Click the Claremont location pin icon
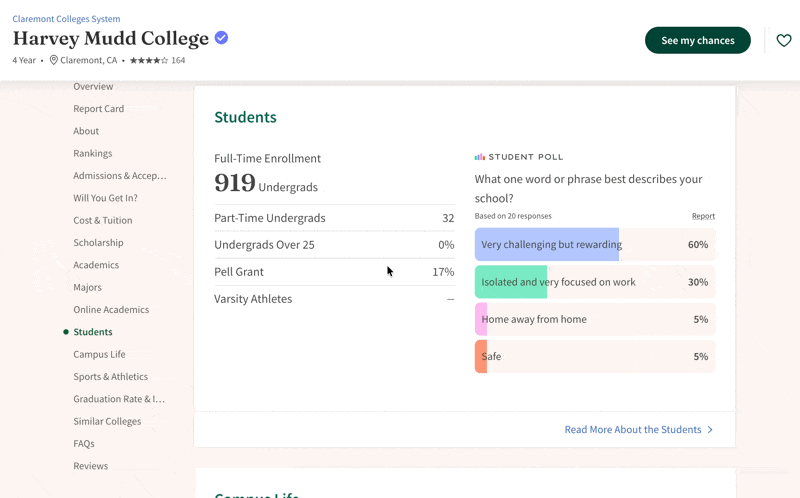This screenshot has width=800, height=498. pyautogui.click(x=54, y=60)
